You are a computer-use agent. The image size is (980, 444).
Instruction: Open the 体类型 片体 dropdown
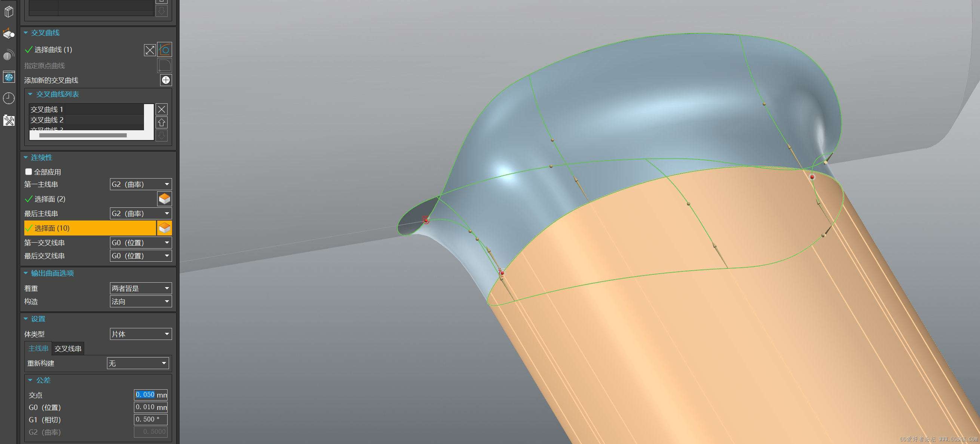pos(140,334)
